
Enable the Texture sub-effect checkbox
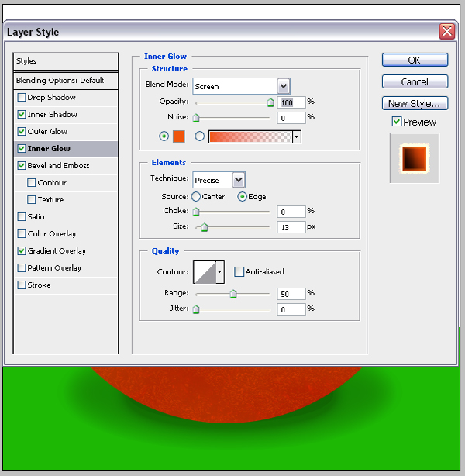pos(31,199)
